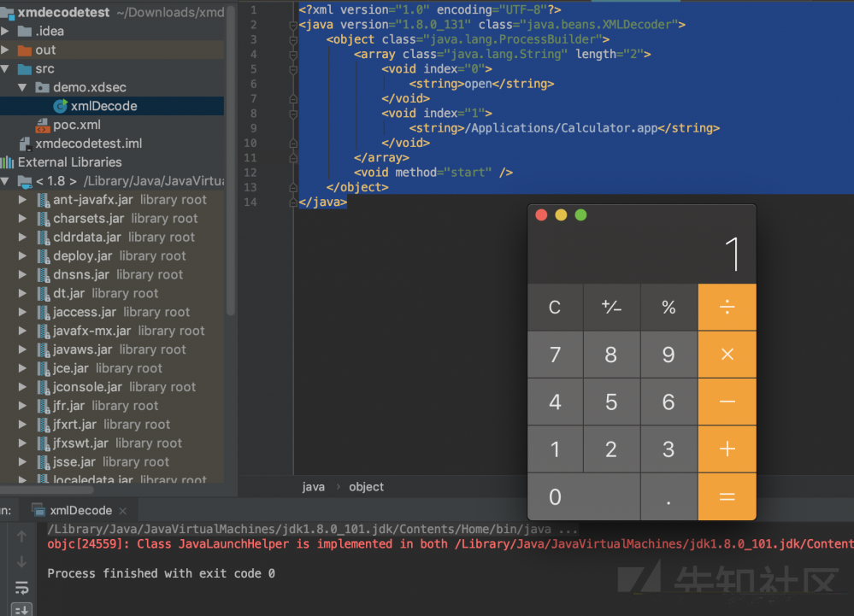Image resolution: width=854 pixels, height=616 pixels.
Task: Click the .idea folder icon
Action: [25, 31]
